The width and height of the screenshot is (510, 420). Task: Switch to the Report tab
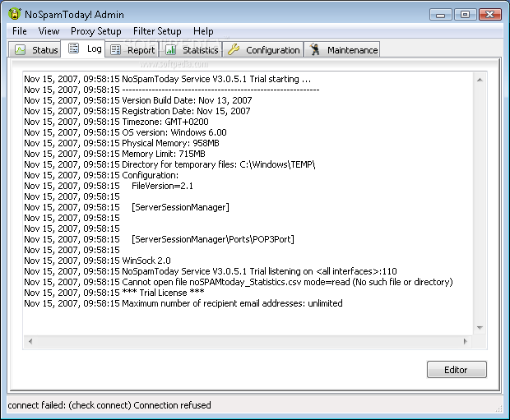[x=132, y=50]
